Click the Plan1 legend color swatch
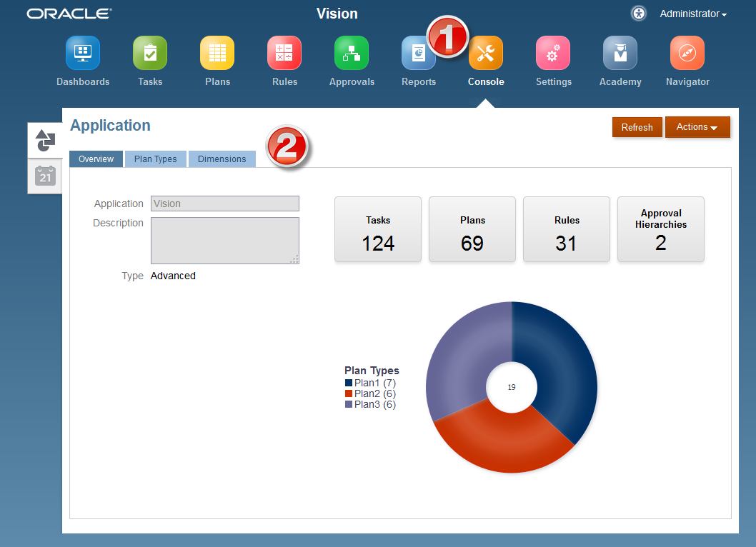 click(x=349, y=383)
